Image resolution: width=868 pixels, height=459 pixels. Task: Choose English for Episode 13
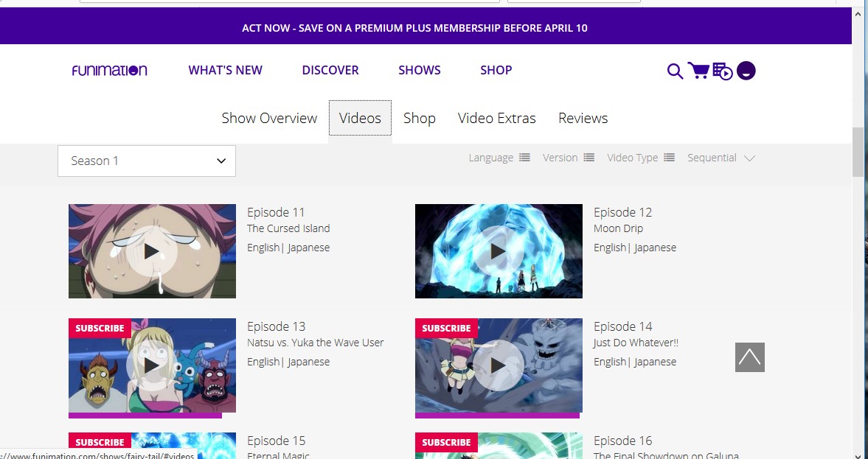[x=263, y=362]
